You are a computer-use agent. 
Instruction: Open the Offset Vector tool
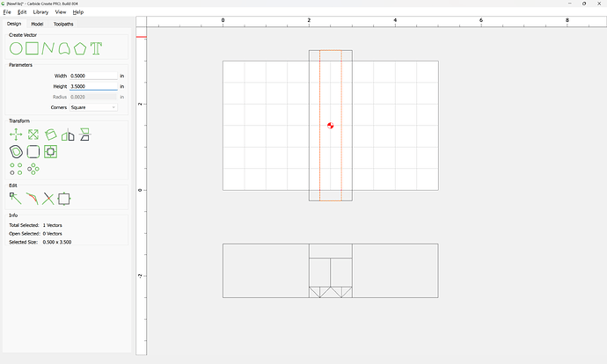[x=16, y=151]
